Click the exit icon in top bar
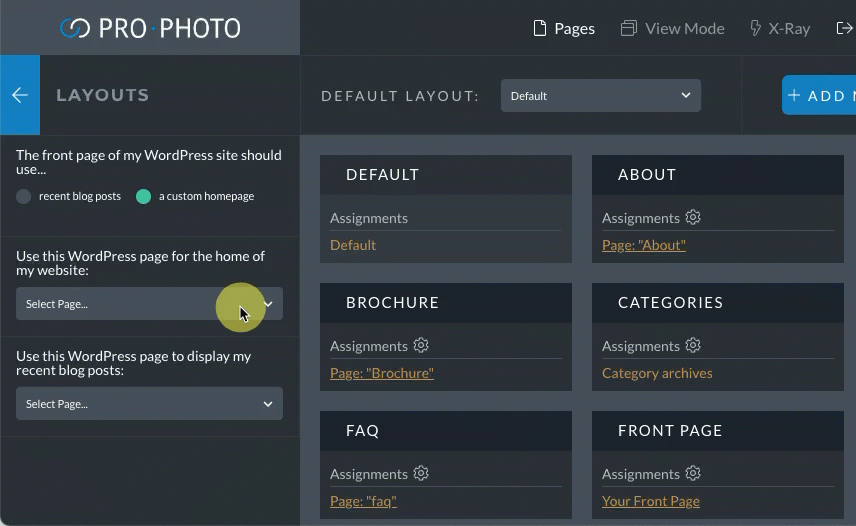This screenshot has width=856, height=526. click(845, 28)
